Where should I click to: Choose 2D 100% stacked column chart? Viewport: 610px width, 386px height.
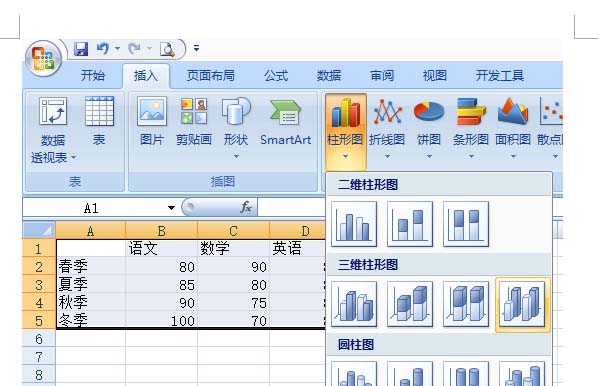466,224
